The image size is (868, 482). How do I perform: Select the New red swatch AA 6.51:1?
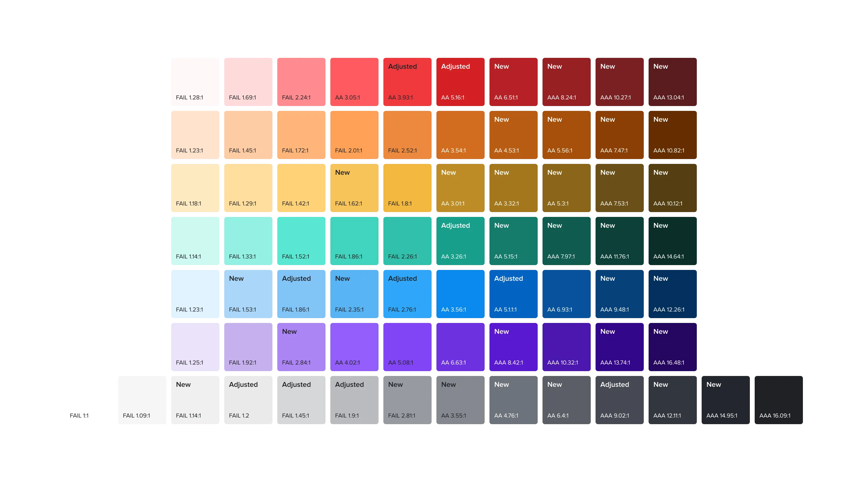[x=513, y=82]
